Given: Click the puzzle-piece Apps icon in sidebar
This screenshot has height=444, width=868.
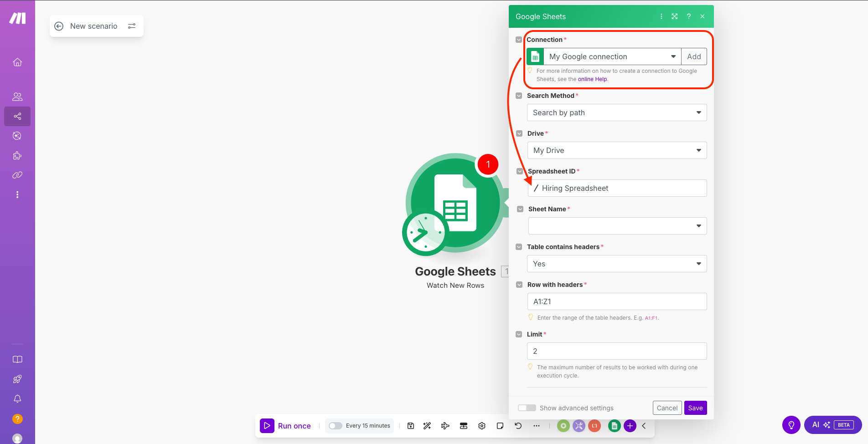Looking at the screenshot, I should pyautogui.click(x=17, y=155).
